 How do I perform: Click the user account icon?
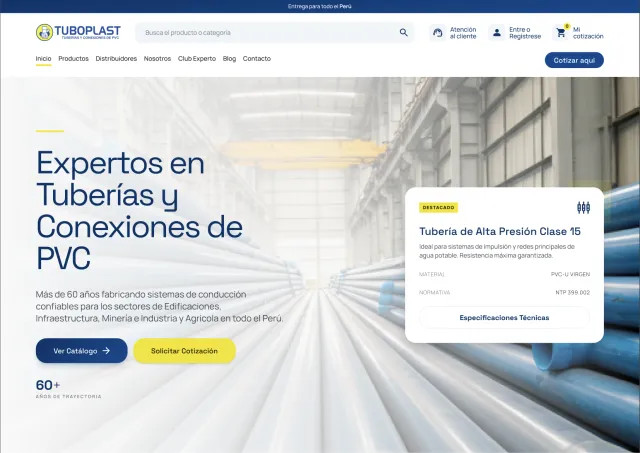497,33
